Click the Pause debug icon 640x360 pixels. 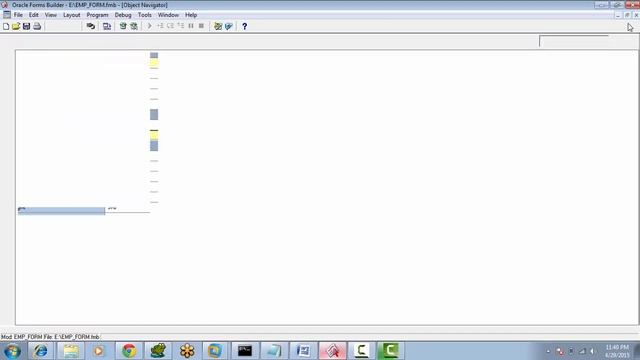(x=191, y=26)
